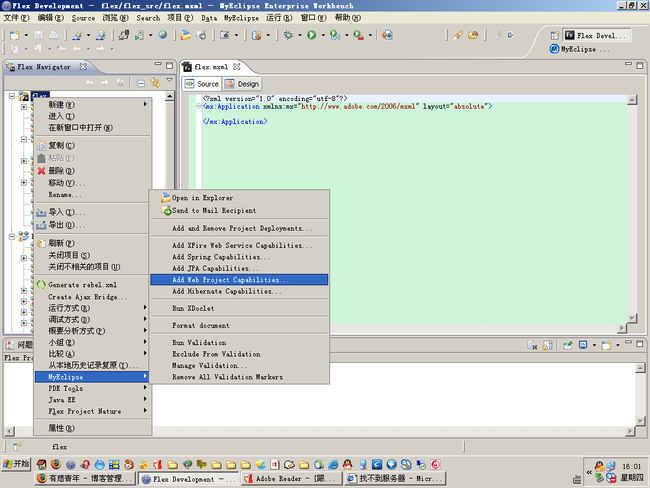
Task: Switch to the Design tab
Action: (x=243, y=84)
